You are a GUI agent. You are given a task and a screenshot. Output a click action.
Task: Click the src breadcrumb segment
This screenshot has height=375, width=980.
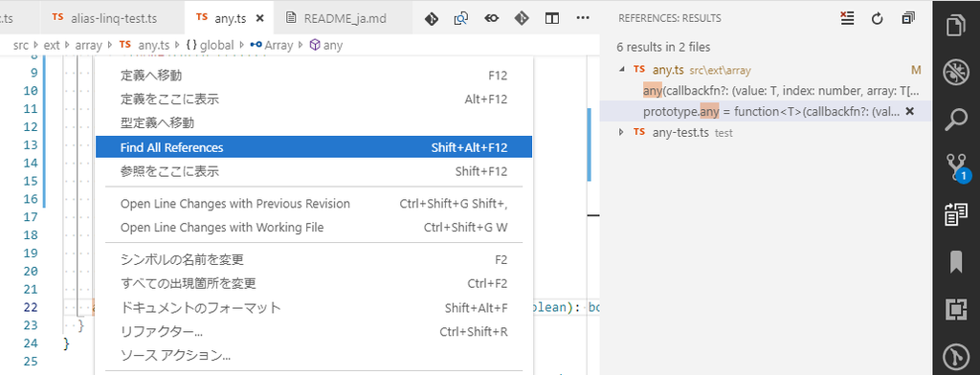click(x=22, y=45)
